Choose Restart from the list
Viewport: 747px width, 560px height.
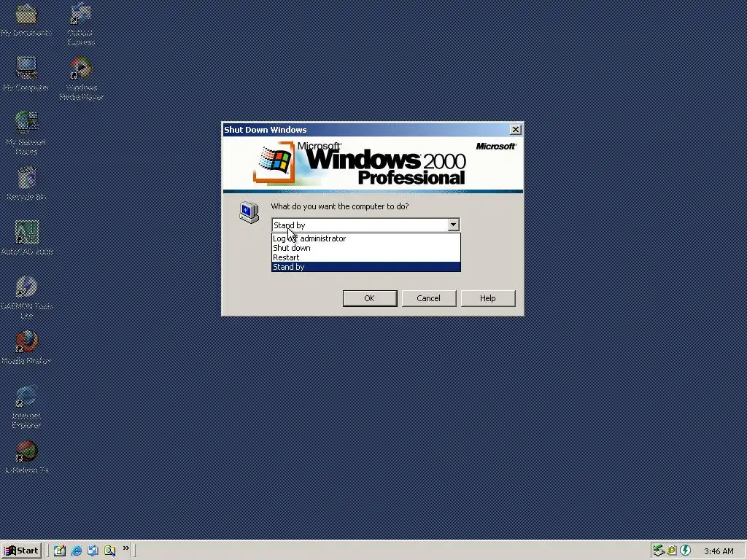[366, 257]
